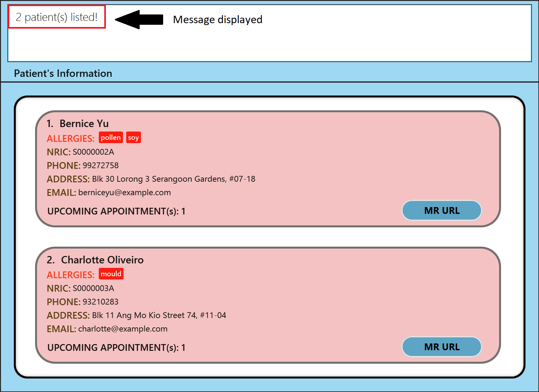
Task: Select the Ang Mo Kio address text
Action: pos(159,315)
